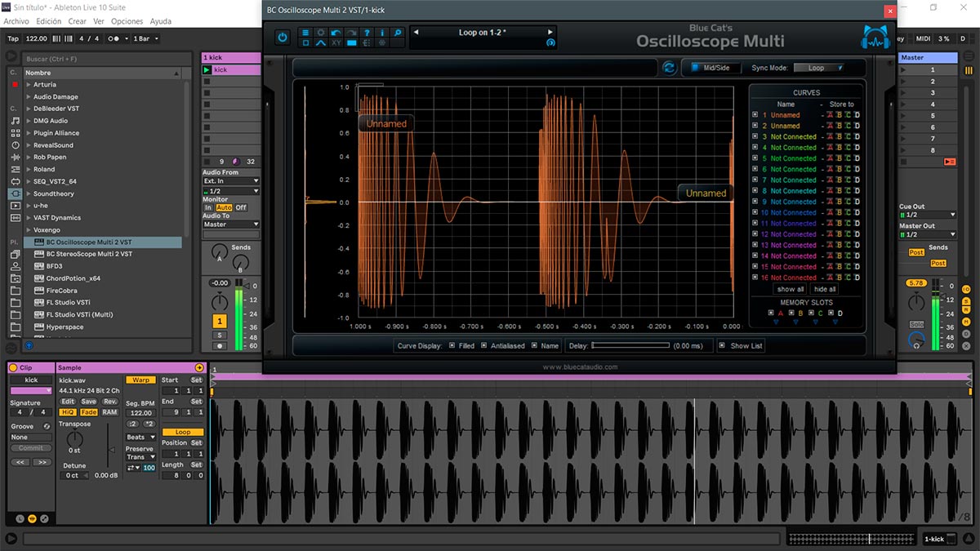Toggle the Filled curve display checkbox
Viewport: 980px width, 551px height.
pyautogui.click(x=452, y=346)
